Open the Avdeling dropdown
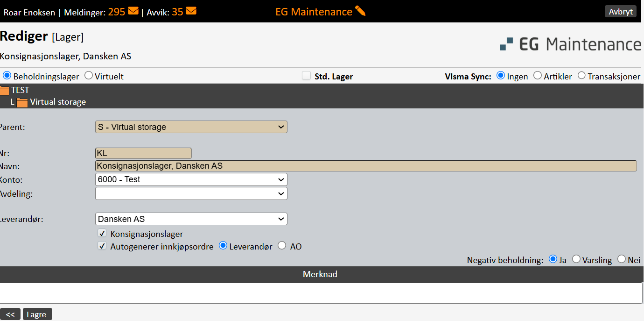Screen dimensions: 644x321 coord(191,193)
